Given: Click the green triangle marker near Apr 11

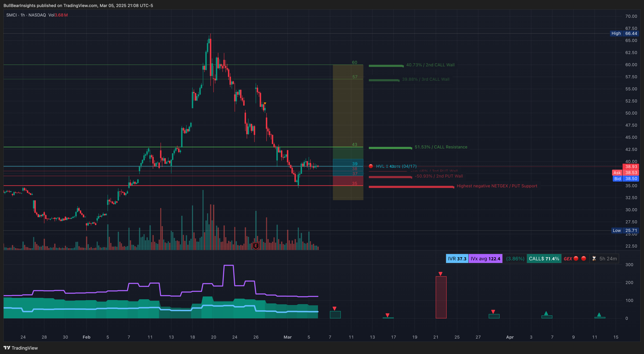Looking at the screenshot, I should click(599, 315).
